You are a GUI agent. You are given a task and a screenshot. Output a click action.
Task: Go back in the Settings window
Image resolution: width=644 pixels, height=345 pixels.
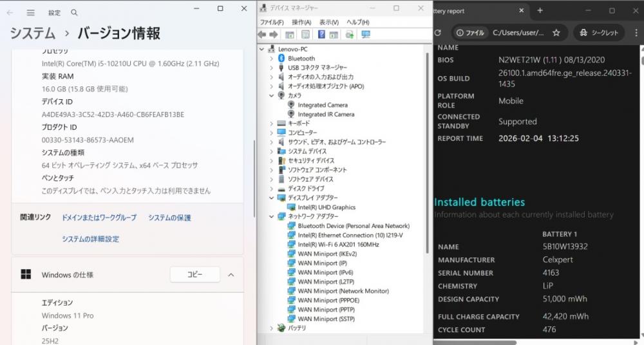(x=10, y=13)
